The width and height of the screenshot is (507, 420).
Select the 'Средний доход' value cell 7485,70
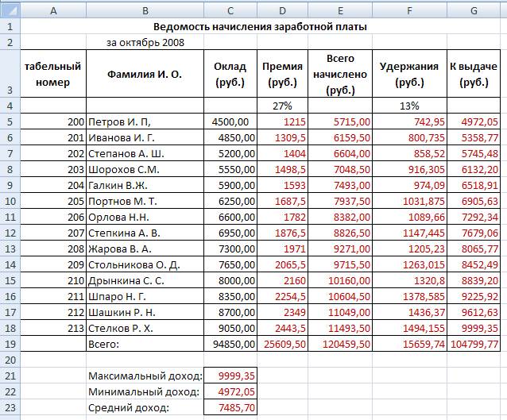(x=230, y=407)
